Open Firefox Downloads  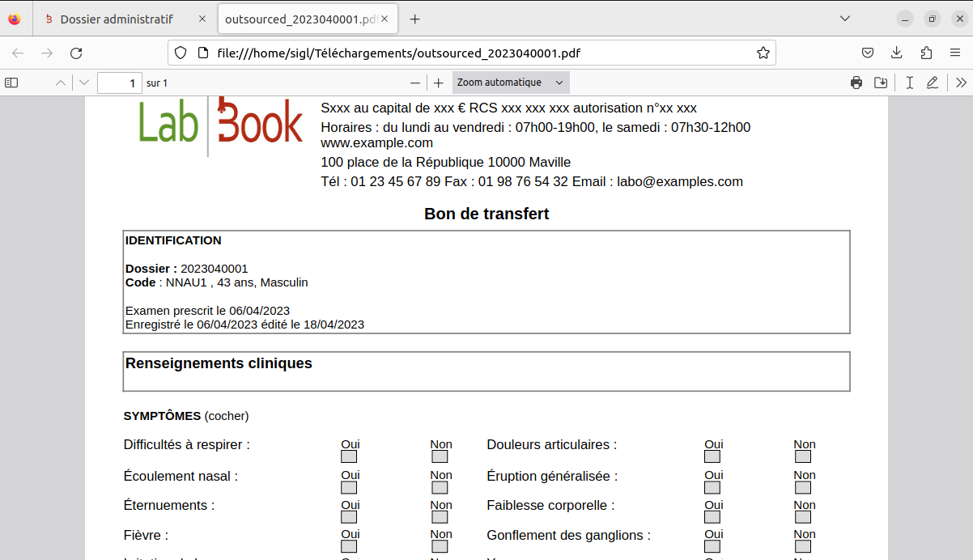[896, 52]
